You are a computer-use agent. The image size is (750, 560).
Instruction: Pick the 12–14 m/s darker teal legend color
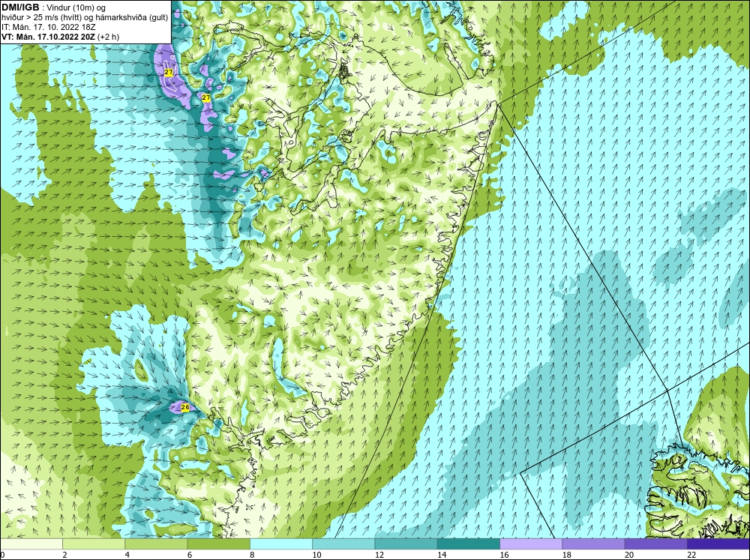click(406, 544)
